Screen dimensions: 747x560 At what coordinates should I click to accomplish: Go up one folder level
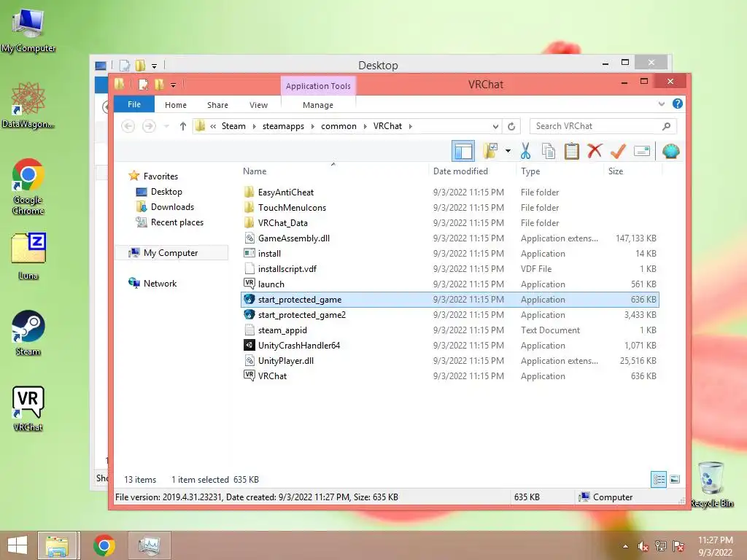click(183, 126)
